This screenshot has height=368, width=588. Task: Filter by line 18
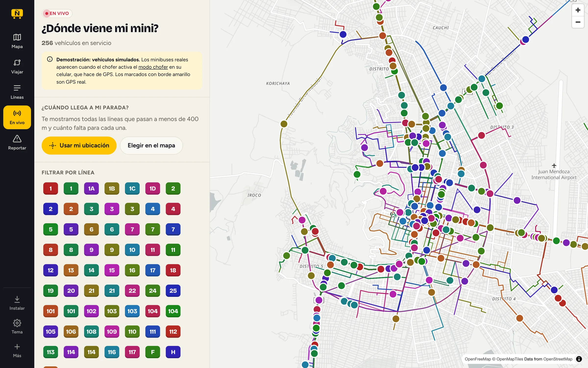click(x=173, y=270)
